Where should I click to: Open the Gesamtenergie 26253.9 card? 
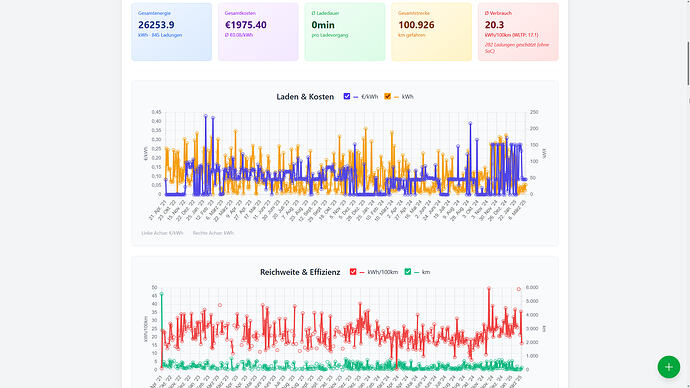click(x=172, y=32)
